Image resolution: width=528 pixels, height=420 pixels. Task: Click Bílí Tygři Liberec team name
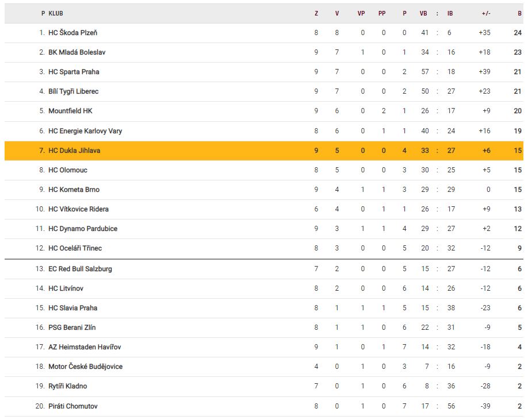(x=74, y=91)
